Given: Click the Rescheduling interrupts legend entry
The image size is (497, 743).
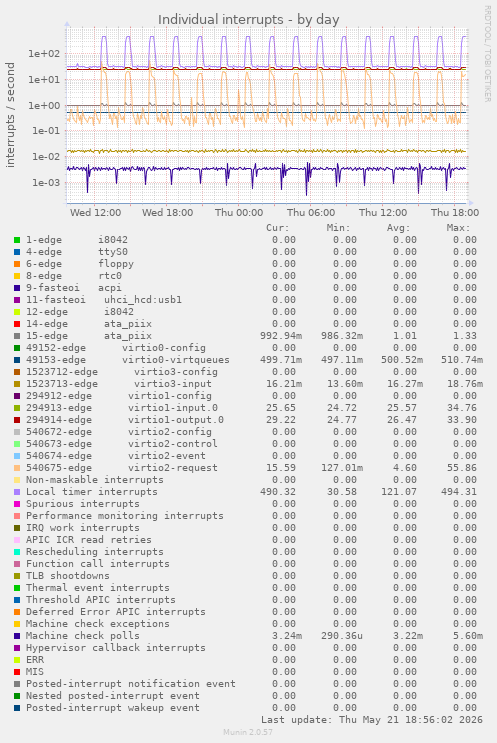Looking at the screenshot, I should tap(95, 552).
